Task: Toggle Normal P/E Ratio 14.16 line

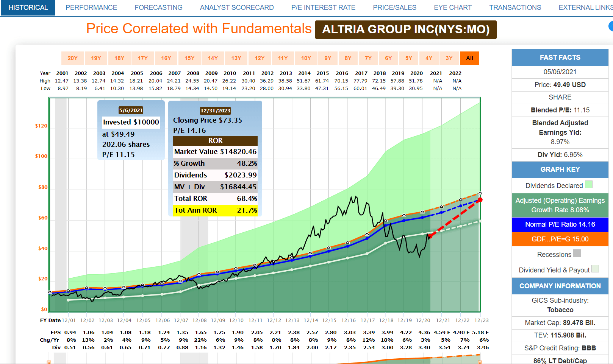Action: point(560,224)
